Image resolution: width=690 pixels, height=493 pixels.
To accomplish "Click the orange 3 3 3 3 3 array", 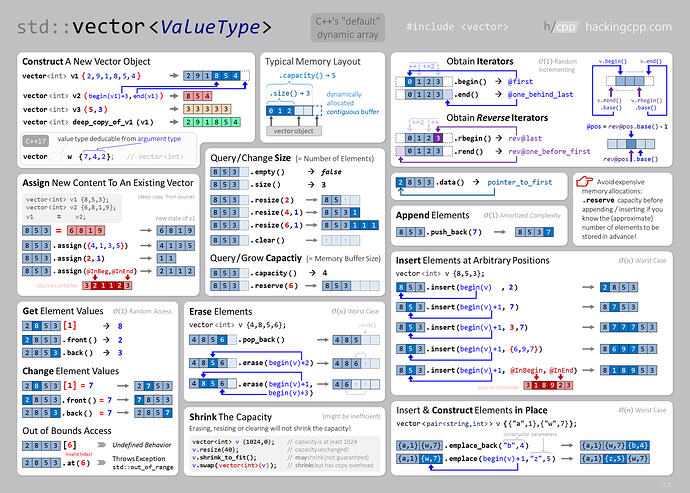I will pos(207,109).
